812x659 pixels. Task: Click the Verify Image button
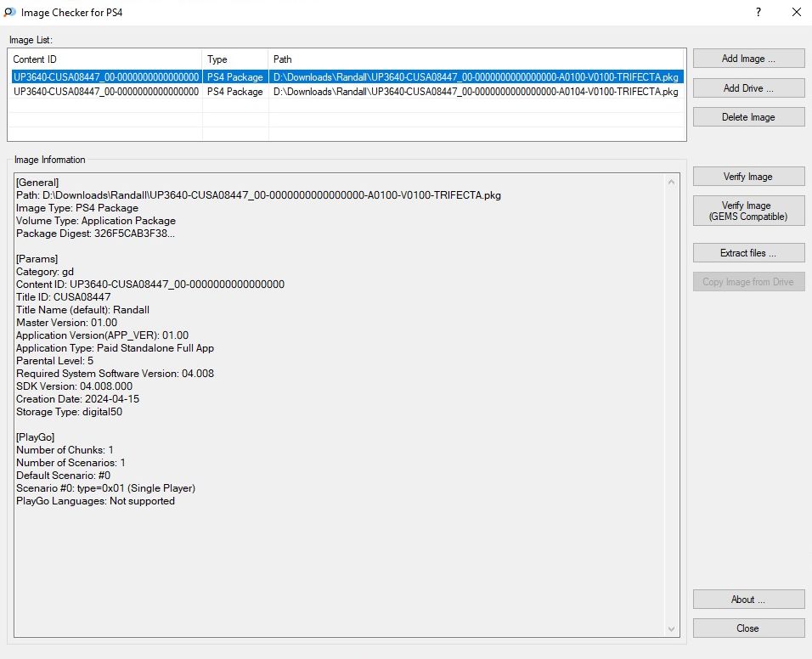tap(748, 177)
